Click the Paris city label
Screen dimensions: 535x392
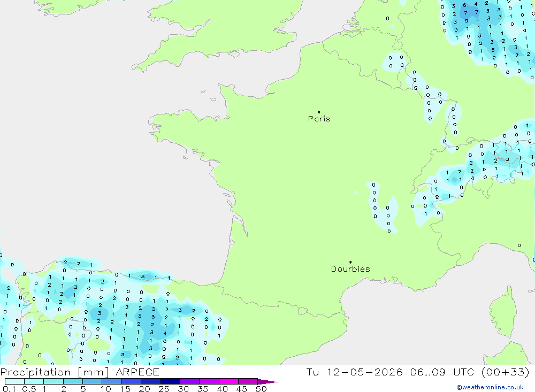pos(319,119)
